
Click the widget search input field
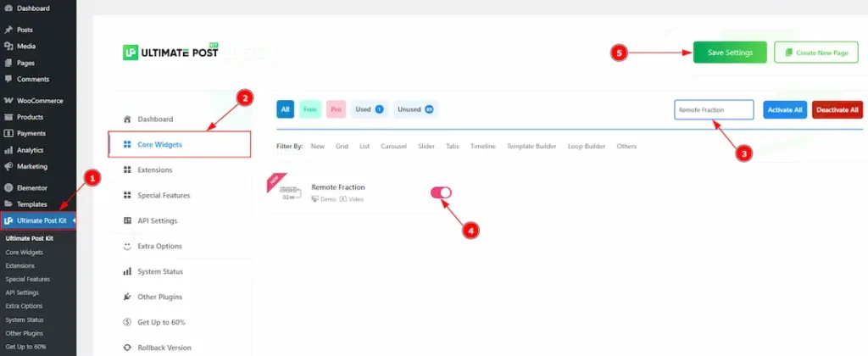click(713, 109)
